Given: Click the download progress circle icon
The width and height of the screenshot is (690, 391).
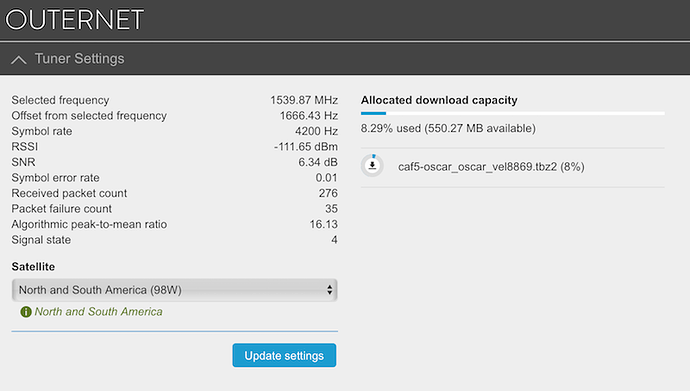Looking at the screenshot, I should (372, 166).
